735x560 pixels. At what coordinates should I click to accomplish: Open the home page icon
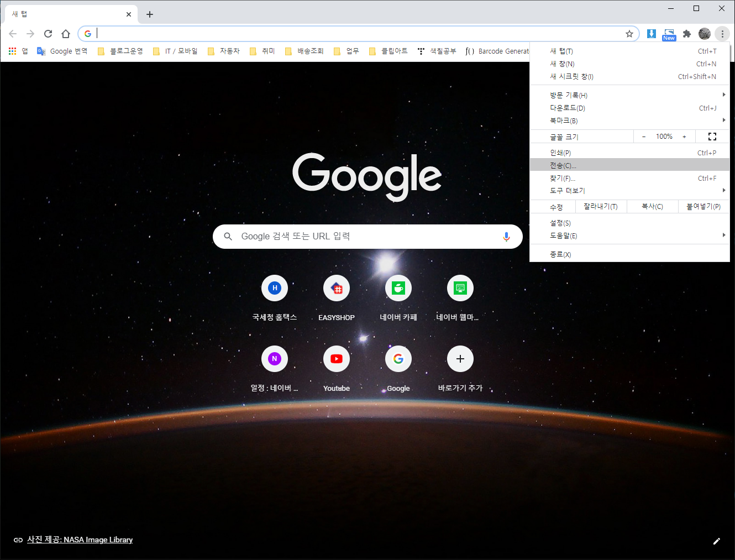coord(66,34)
